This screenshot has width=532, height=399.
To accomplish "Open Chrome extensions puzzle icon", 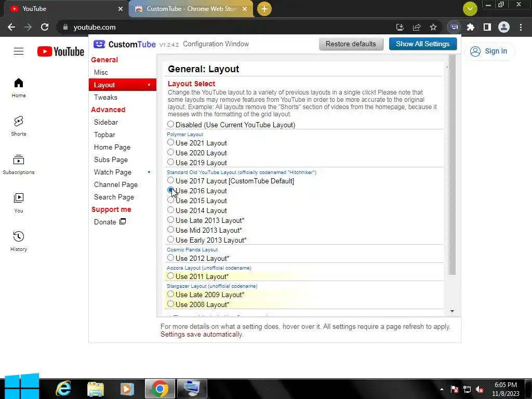I will tap(471, 27).
